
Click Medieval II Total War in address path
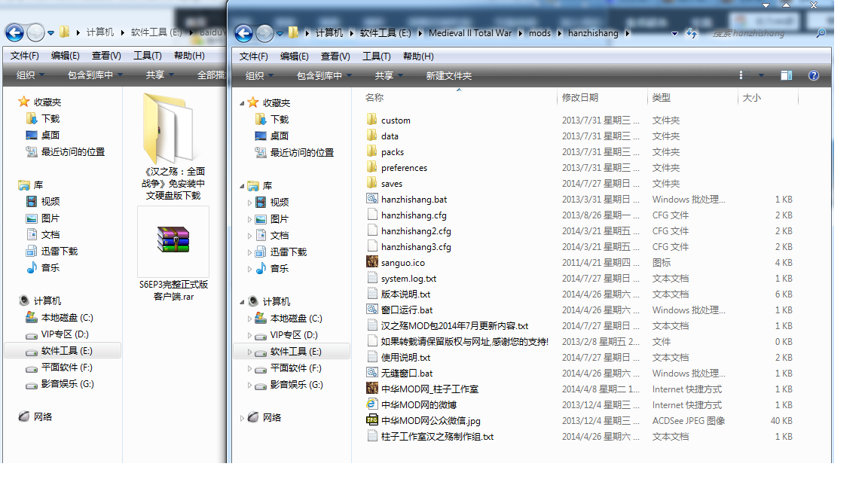coord(469,33)
